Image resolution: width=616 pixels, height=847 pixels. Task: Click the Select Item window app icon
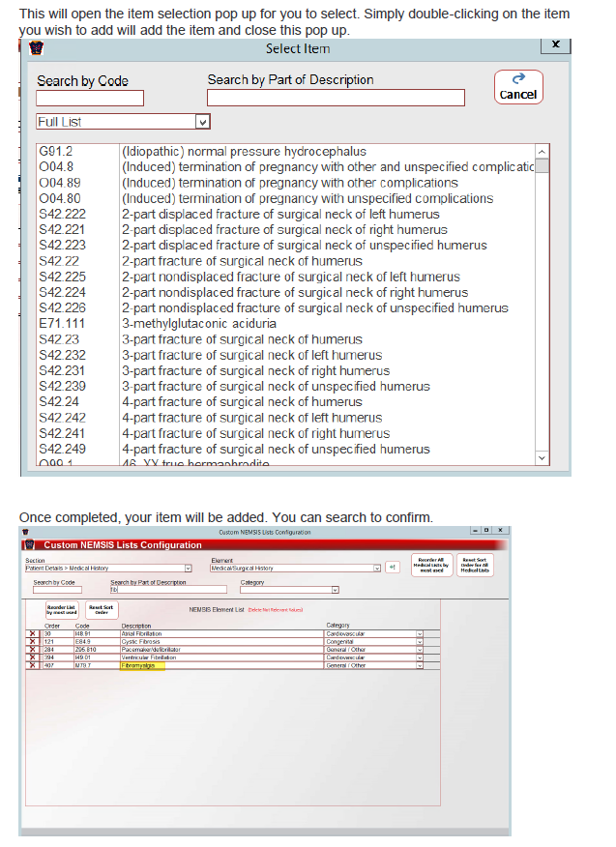pyautogui.click(x=36, y=48)
